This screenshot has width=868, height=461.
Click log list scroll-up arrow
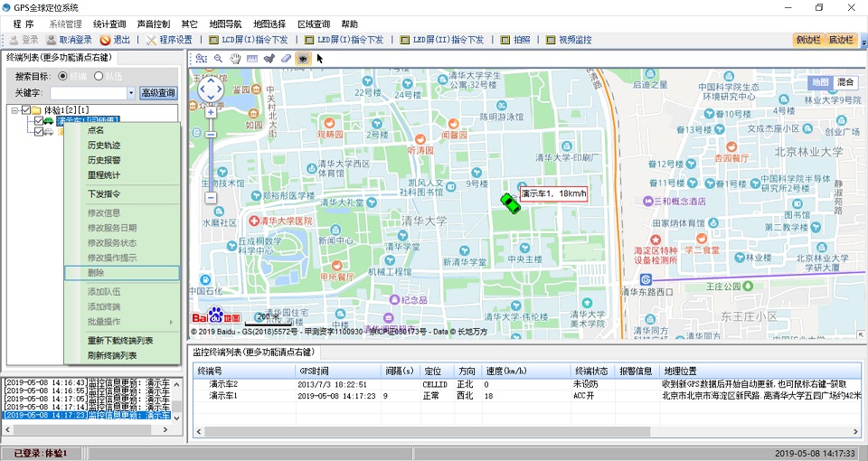click(x=177, y=384)
